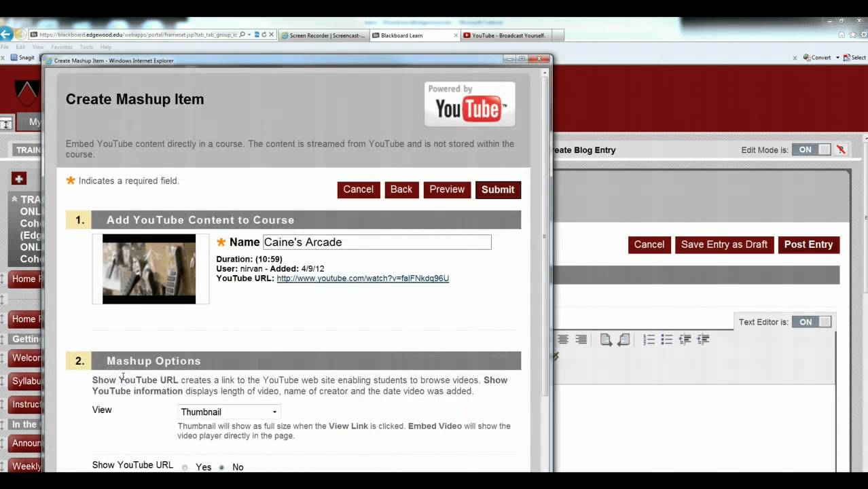Select No for Show YouTube URL

[x=221, y=467]
